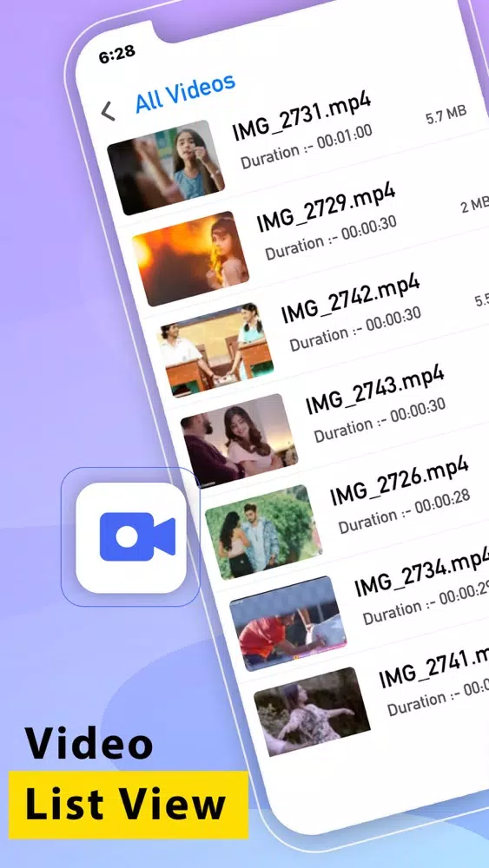Screen dimensions: 489x868
Task: Select file name IMG_2743.mp4
Action: (374, 390)
